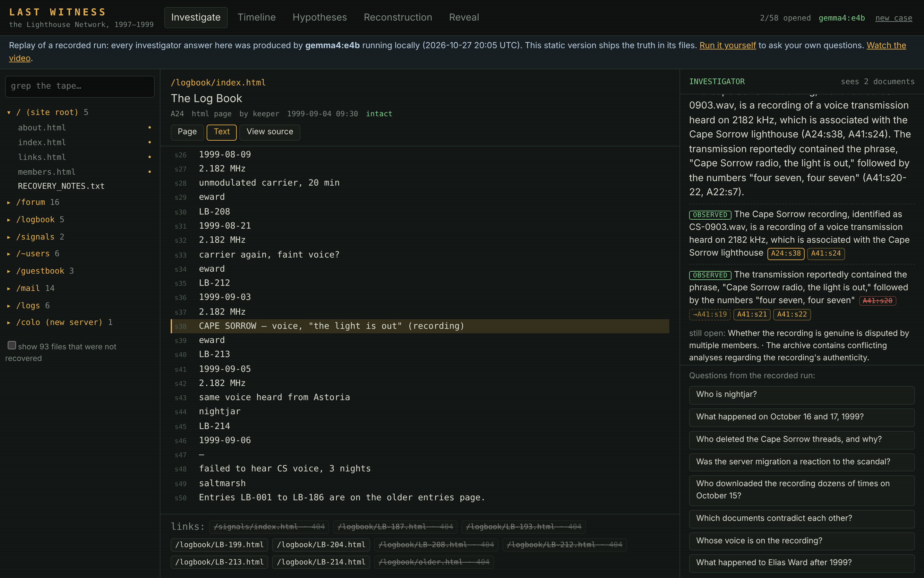Click the new_case link
The width and height of the screenshot is (924, 578).
coord(894,18)
